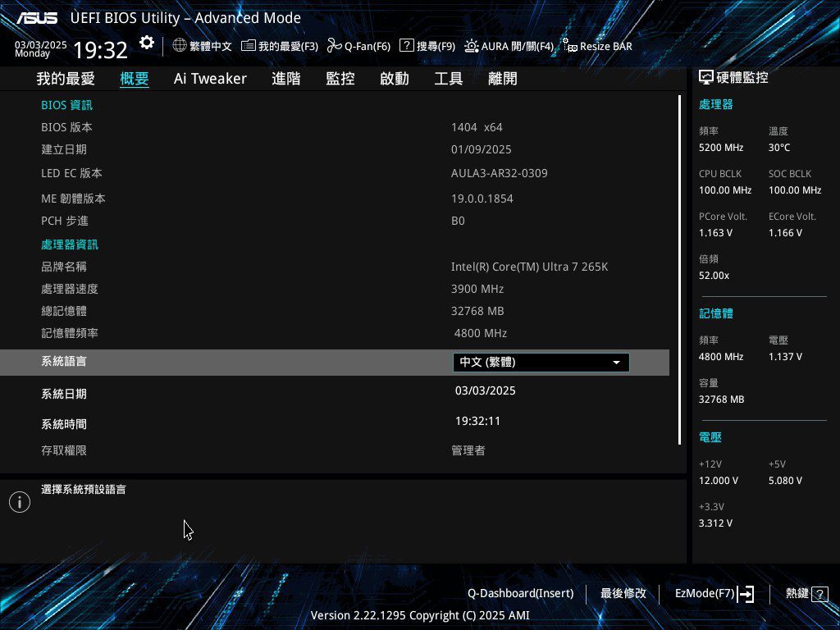Click ME 韌體版本 value 19.0.0.1854
This screenshot has width=840, height=630.
point(482,199)
